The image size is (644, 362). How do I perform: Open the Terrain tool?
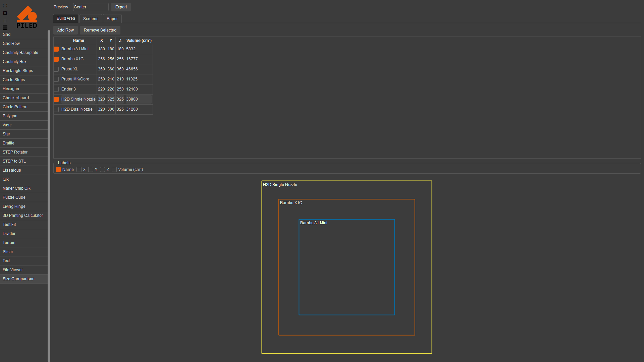(24, 243)
